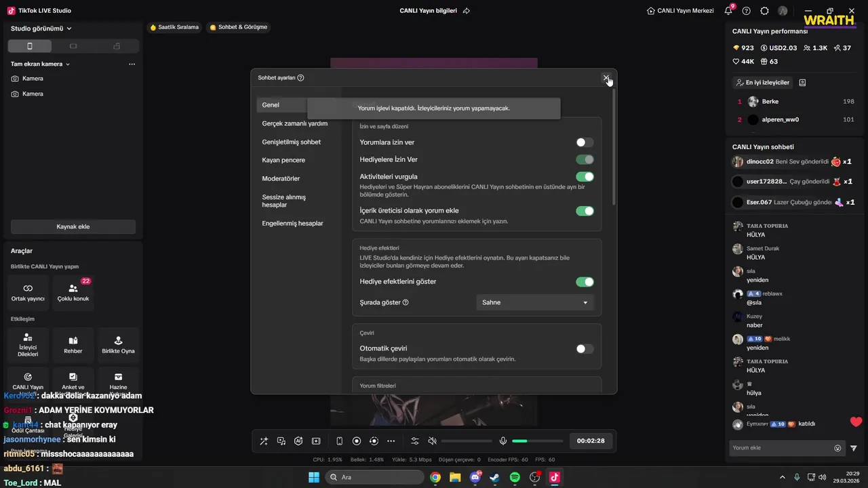This screenshot has height=488, width=868.
Task: Open the three-dot more options in bottom toolbar
Action: (x=391, y=441)
